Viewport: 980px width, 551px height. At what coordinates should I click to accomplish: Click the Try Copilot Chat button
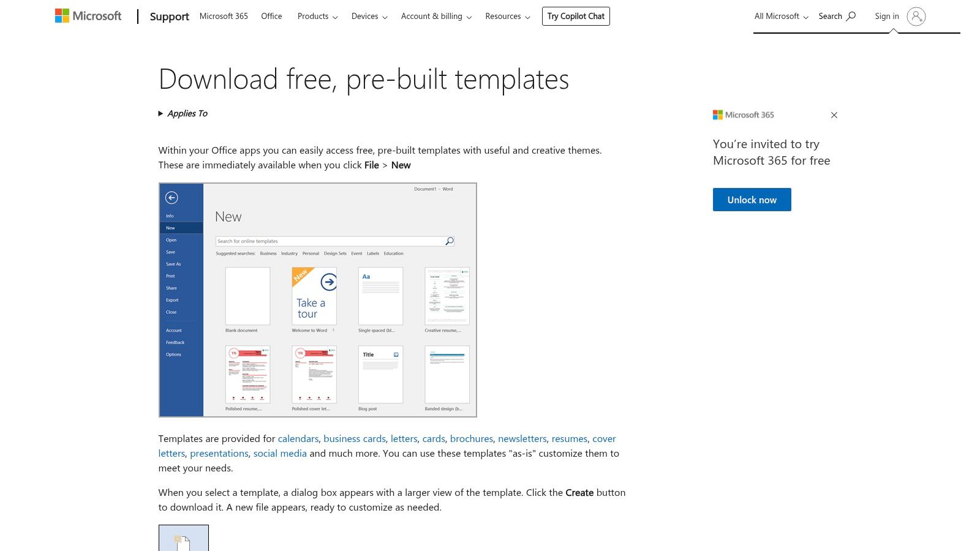pyautogui.click(x=576, y=17)
